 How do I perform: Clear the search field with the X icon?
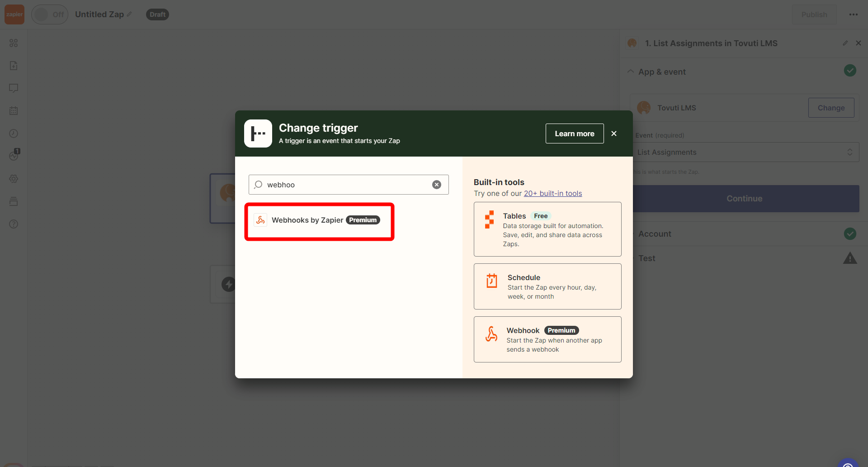pyautogui.click(x=437, y=185)
